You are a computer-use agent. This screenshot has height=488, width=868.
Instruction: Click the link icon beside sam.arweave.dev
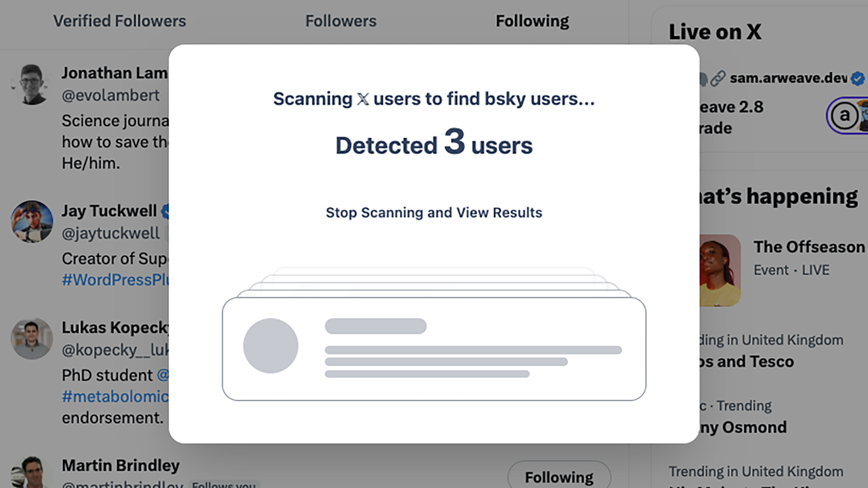pos(718,79)
